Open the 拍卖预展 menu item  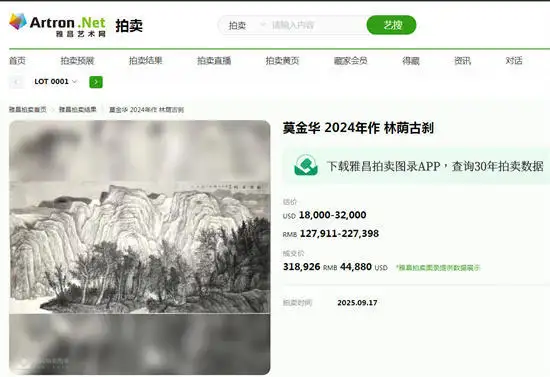click(x=77, y=61)
